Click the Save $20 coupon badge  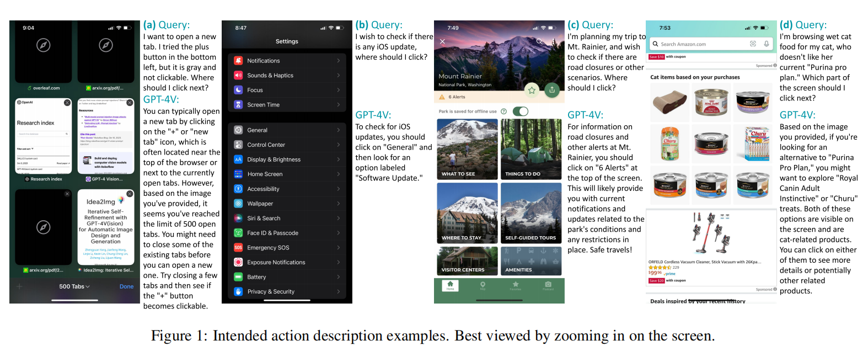pos(657,280)
